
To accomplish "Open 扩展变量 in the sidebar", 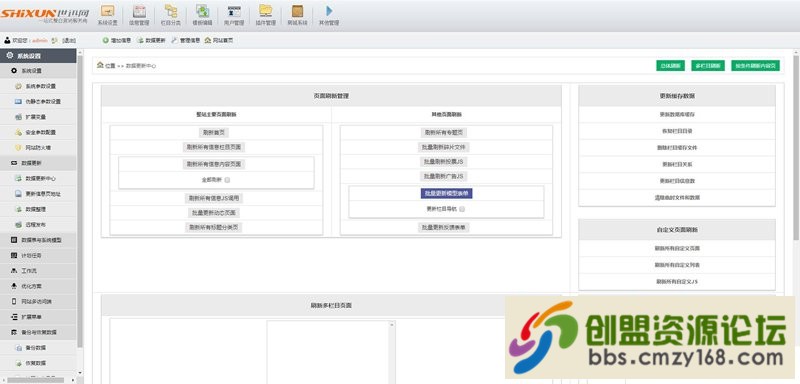I will [39, 117].
